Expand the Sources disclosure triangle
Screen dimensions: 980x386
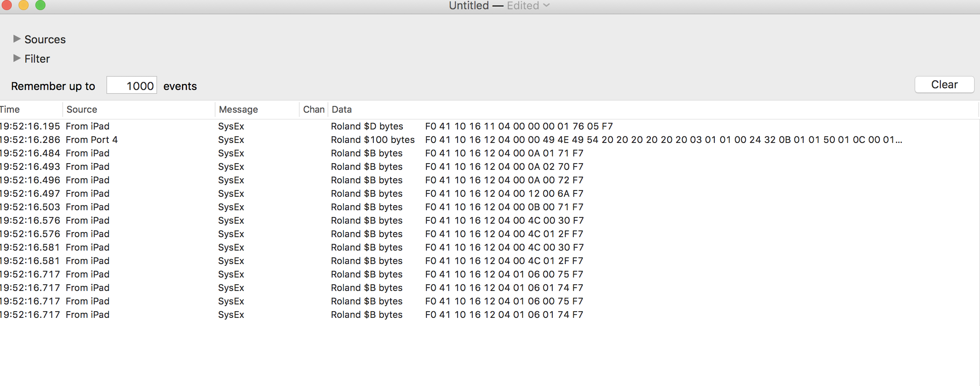click(17, 39)
